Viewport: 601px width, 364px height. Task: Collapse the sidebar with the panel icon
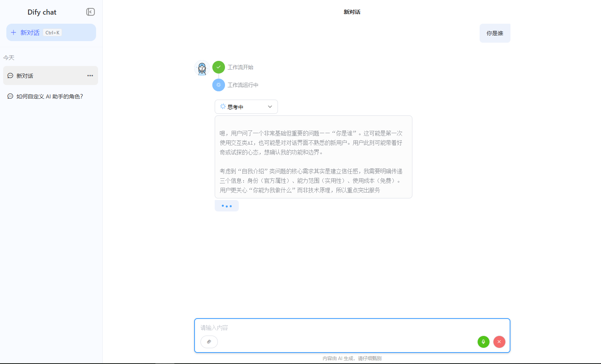pyautogui.click(x=91, y=12)
